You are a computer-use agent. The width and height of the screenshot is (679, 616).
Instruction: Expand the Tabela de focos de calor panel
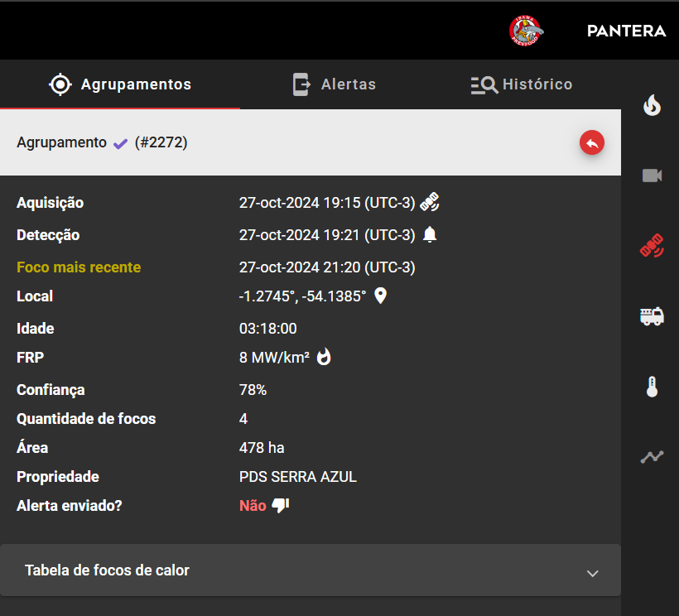[x=310, y=570]
